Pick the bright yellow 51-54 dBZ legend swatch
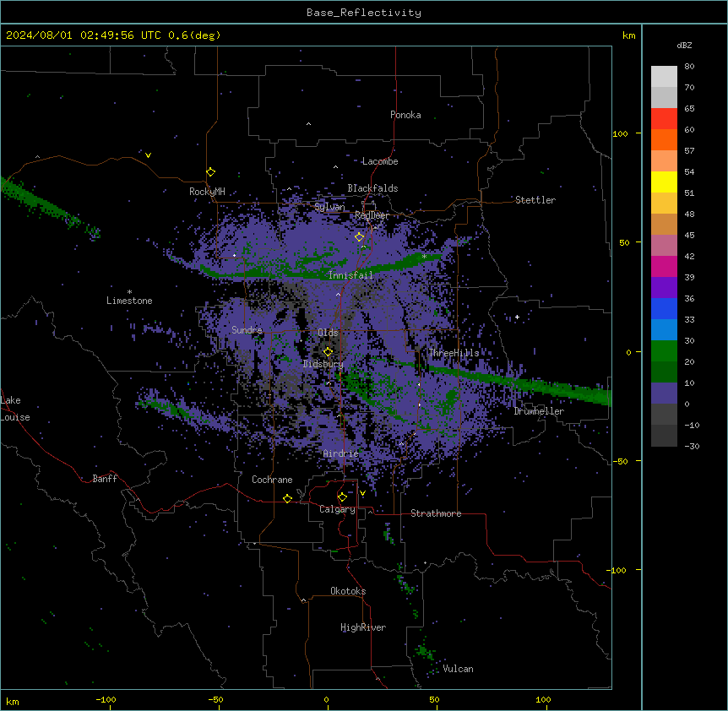This screenshot has width=728, height=711. 664,182
